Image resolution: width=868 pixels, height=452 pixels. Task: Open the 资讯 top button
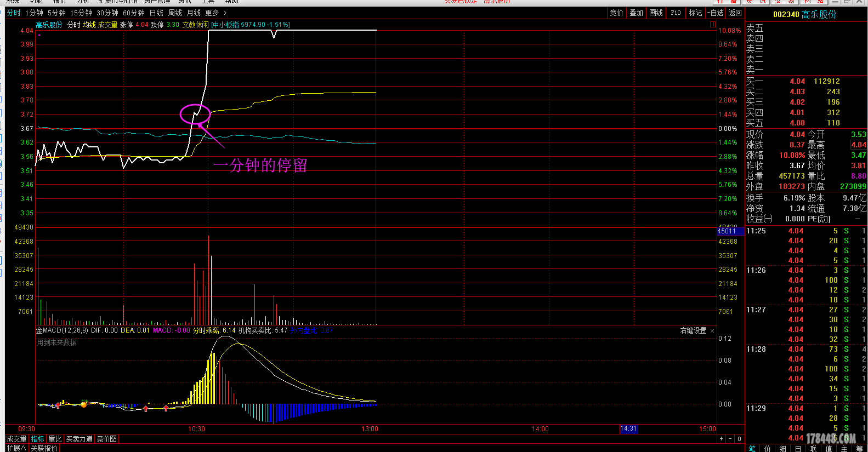(756, 2)
